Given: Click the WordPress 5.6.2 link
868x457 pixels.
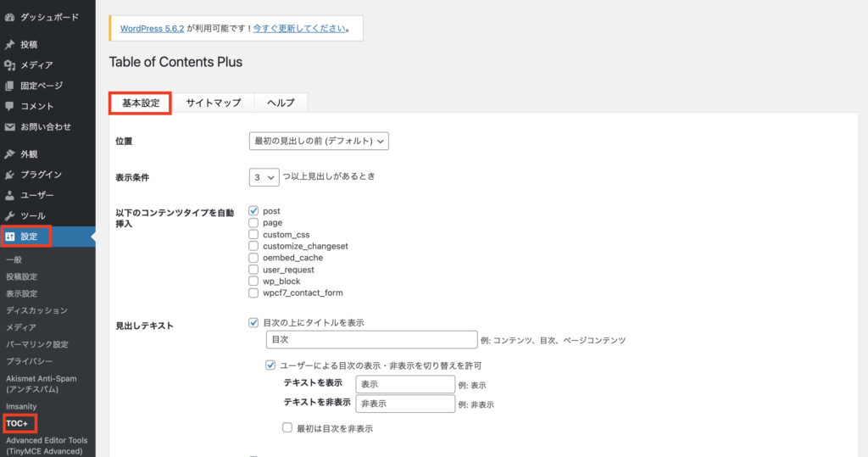Looking at the screenshot, I should coord(153,28).
